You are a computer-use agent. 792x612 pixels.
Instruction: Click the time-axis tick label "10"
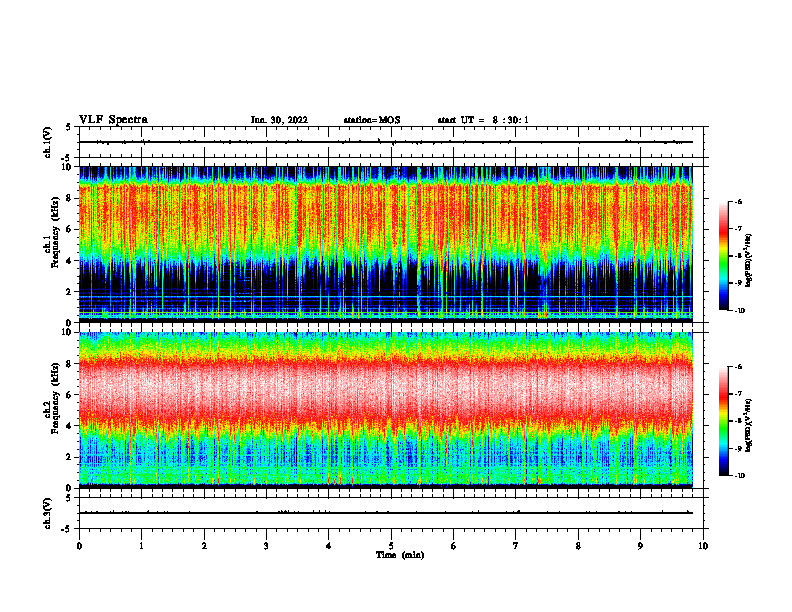pyautogui.click(x=703, y=546)
